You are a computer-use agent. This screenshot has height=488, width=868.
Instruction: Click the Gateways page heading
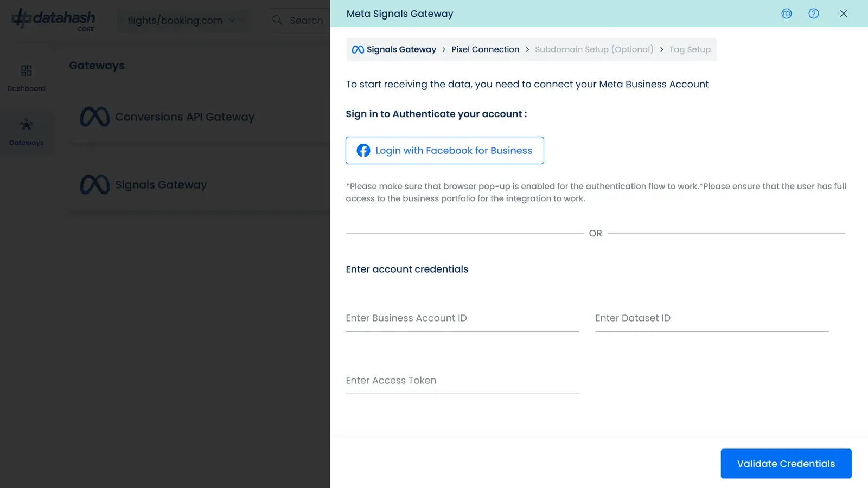pos(97,66)
